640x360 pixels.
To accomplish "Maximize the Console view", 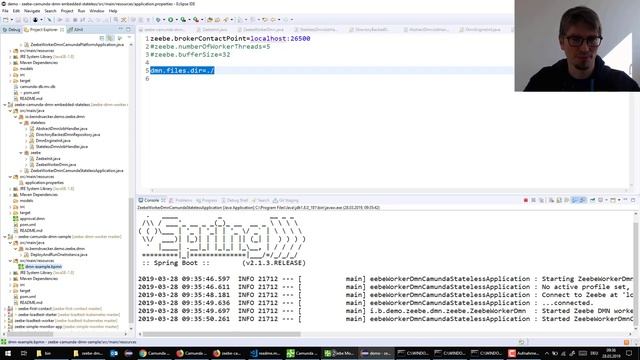I will click(633, 200).
